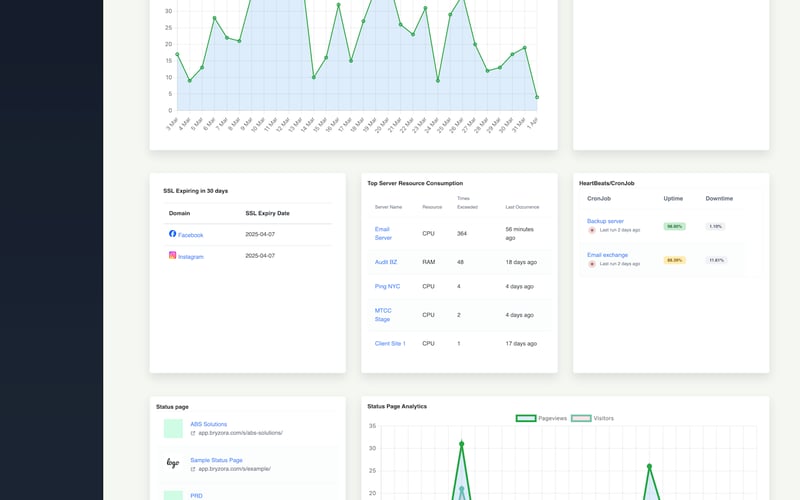Screen dimensions: 800x500
Task: Click the yellow uptime badge for Email exchange
Action: click(x=674, y=260)
